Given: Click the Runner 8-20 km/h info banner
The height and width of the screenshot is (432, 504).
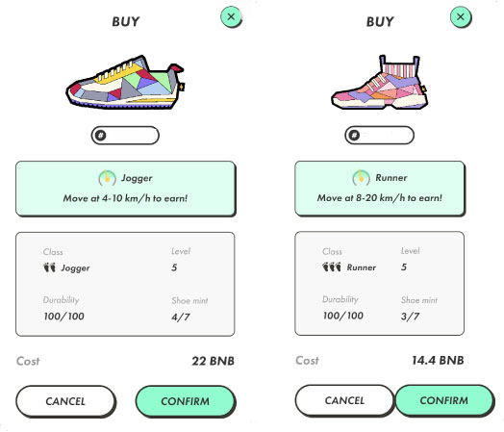Looking at the screenshot, I should [380, 189].
